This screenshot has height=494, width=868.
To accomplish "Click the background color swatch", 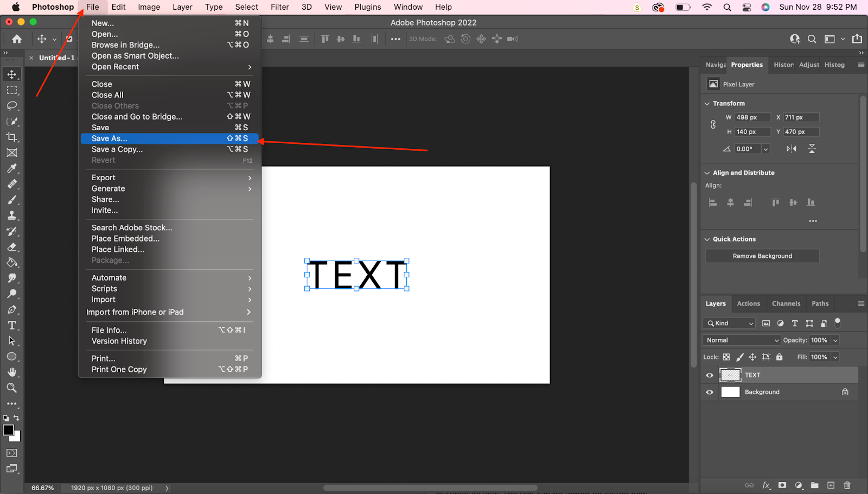I will pos(16,436).
